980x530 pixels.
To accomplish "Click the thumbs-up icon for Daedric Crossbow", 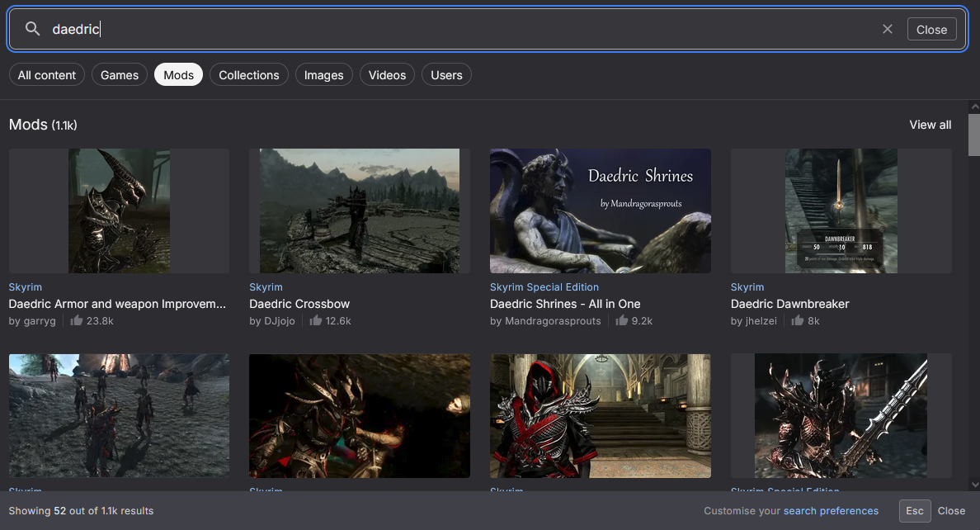I will (316, 320).
